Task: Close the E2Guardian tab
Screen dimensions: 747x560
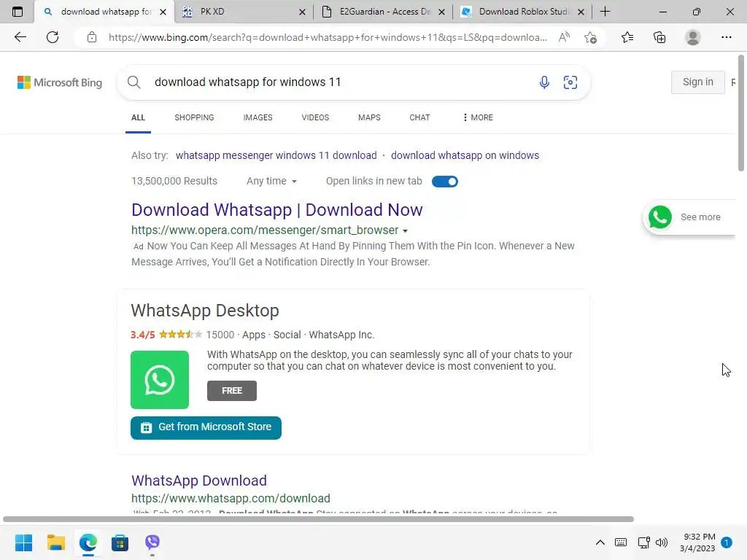Action: (x=441, y=12)
